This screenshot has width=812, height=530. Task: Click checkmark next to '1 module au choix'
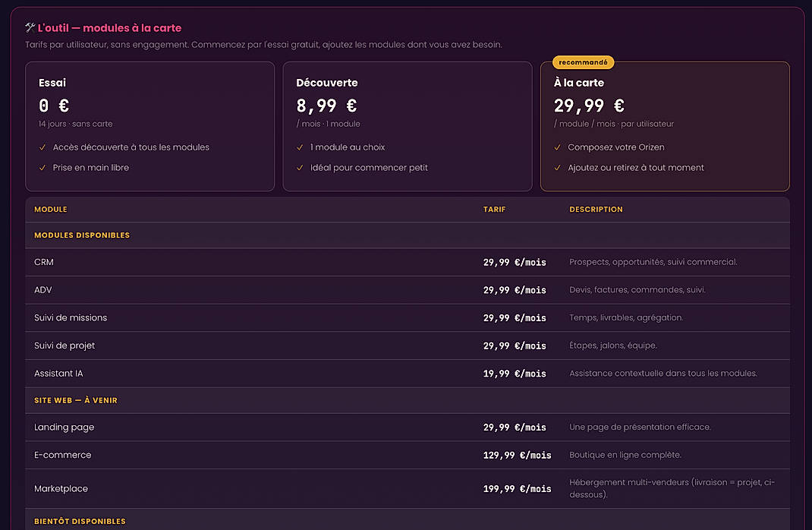300,147
